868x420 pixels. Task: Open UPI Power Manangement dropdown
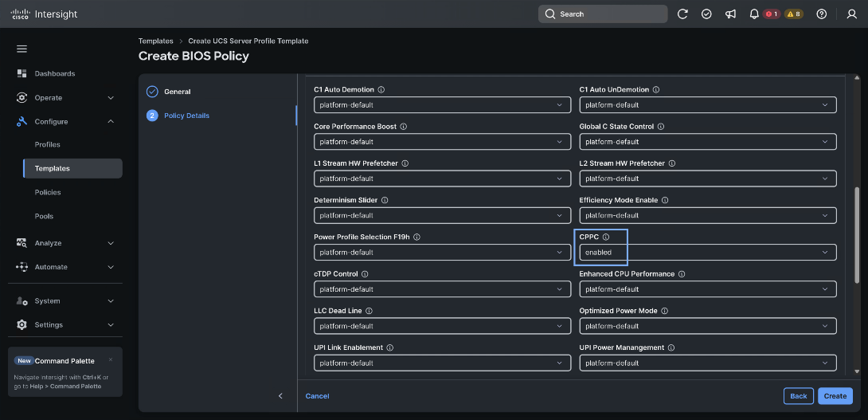click(708, 363)
